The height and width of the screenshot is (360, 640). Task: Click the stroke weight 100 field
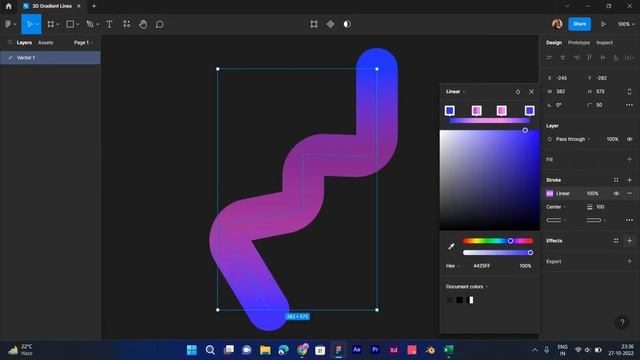[x=600, y=207]
